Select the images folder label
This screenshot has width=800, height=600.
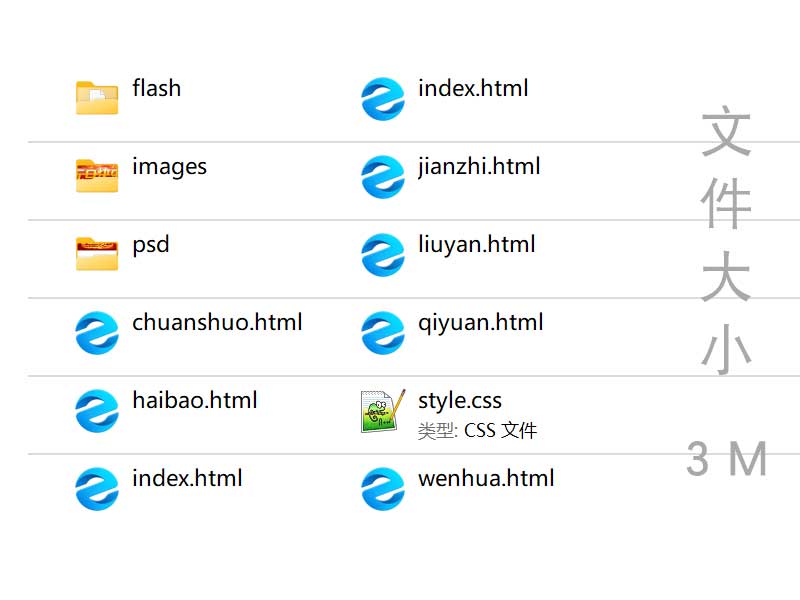point(169,167)
